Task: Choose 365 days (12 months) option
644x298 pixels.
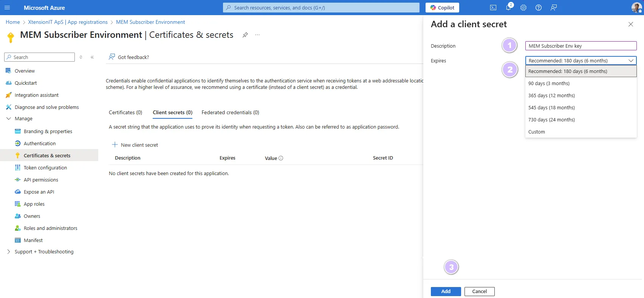Action: click(551, 96)
